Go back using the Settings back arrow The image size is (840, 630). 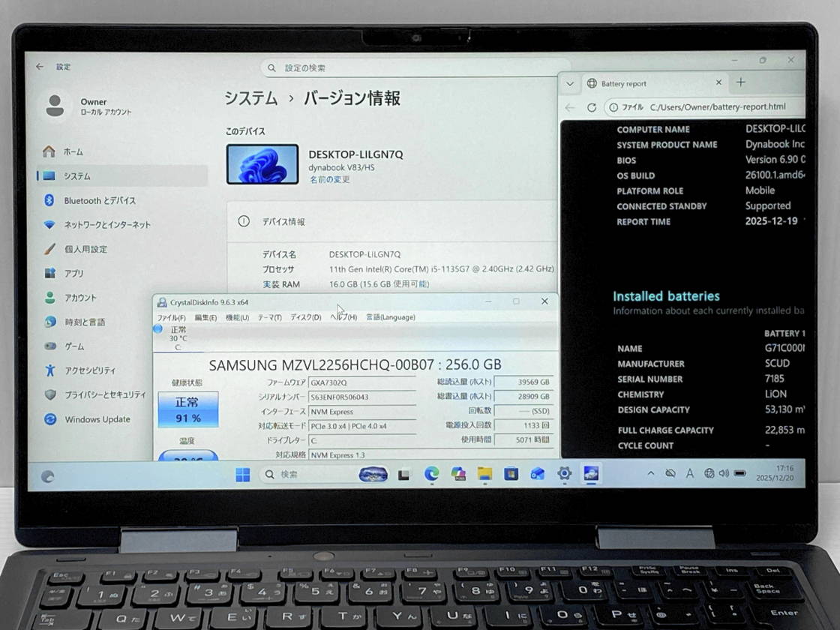(40, 67)
